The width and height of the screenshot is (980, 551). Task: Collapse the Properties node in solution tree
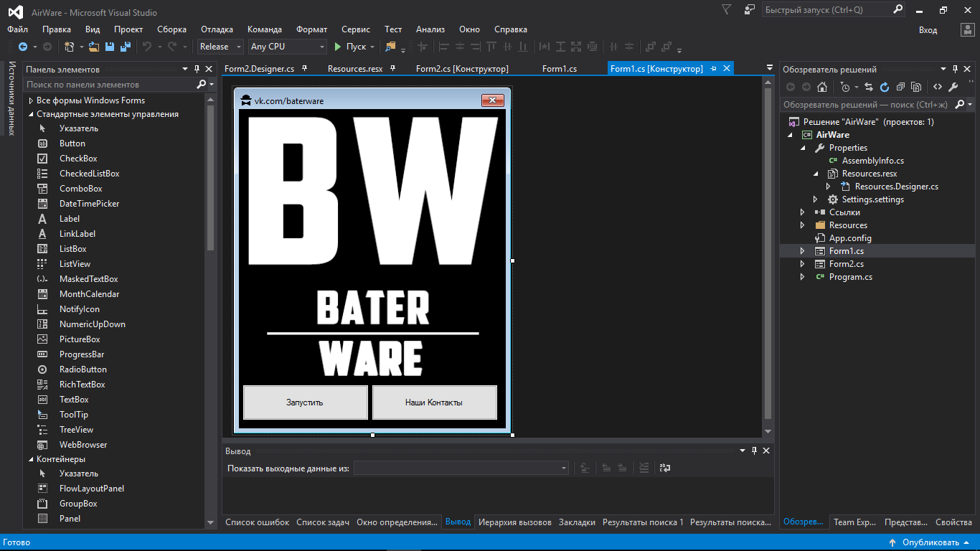tap(803, 148)
